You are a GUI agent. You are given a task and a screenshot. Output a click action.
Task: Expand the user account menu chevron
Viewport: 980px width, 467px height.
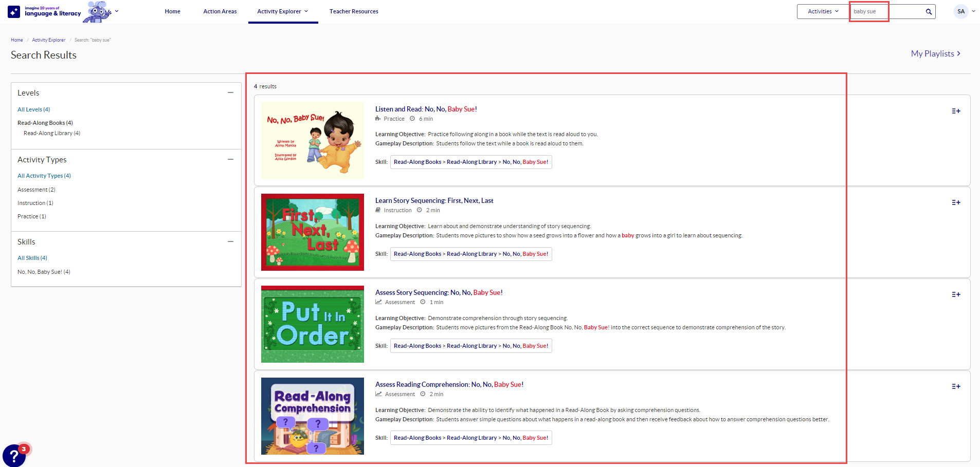tap(973, 11)
